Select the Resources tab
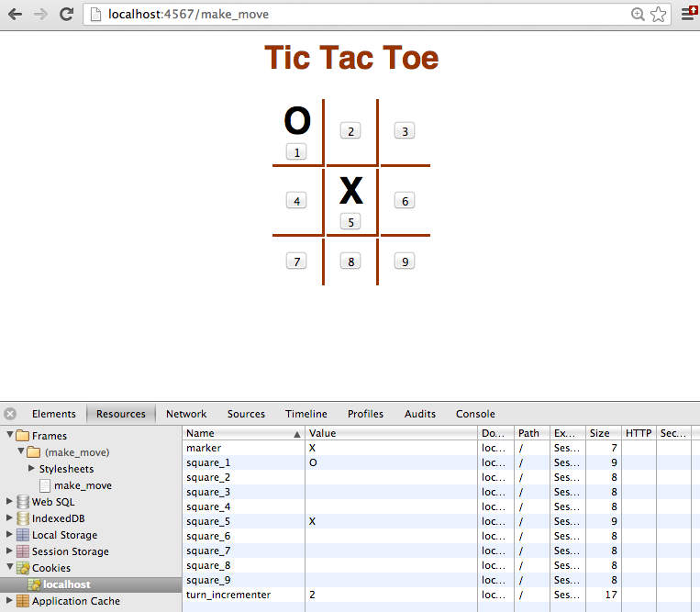 [121, 414]
